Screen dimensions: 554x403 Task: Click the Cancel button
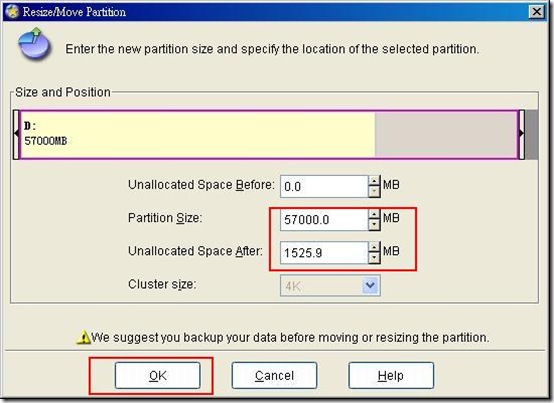pyautogui.click(x=274, y=375)
